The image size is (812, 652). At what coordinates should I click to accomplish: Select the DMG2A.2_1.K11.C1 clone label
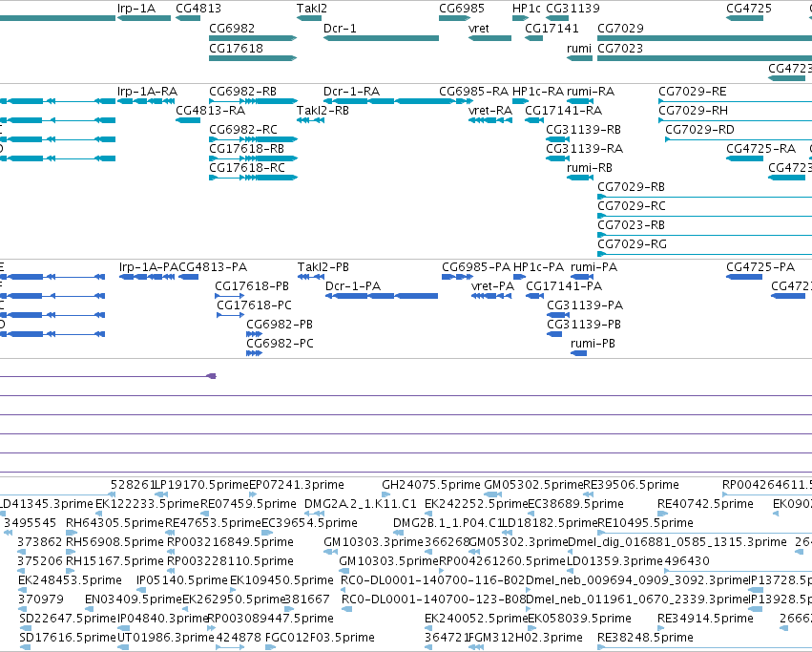click(360, 504)
